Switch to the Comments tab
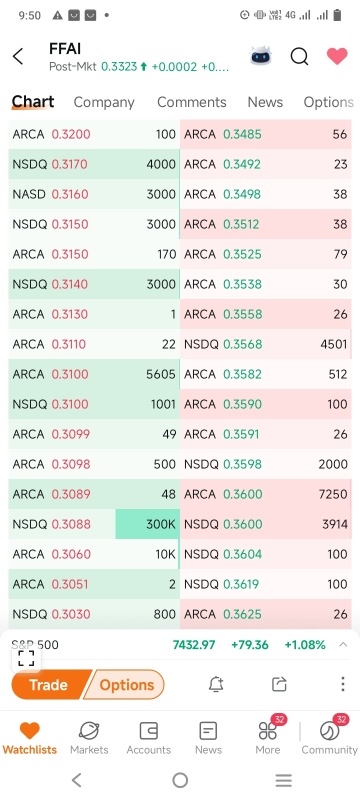 [x=191, y=102]
